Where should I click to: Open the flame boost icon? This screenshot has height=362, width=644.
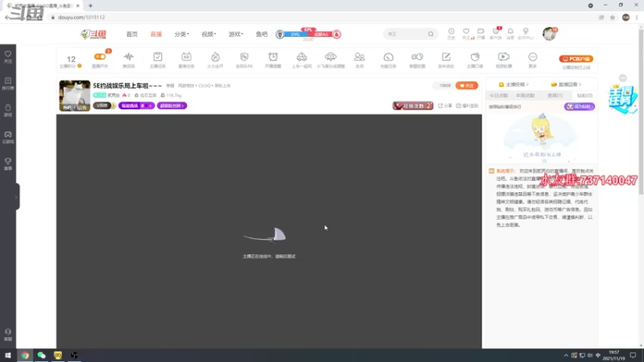coord(215,56)
